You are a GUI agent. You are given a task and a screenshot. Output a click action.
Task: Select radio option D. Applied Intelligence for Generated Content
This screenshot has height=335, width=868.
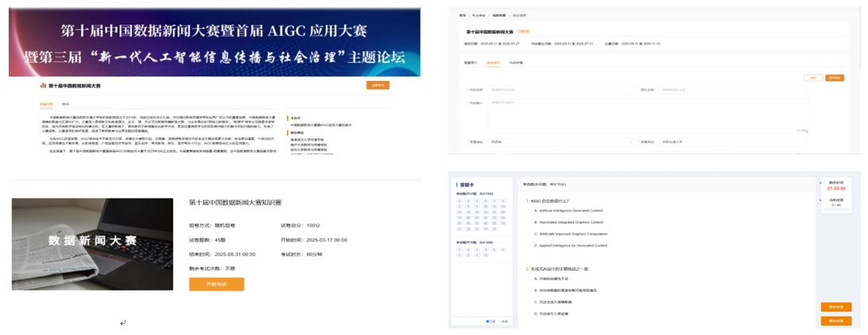click(529, 245)
